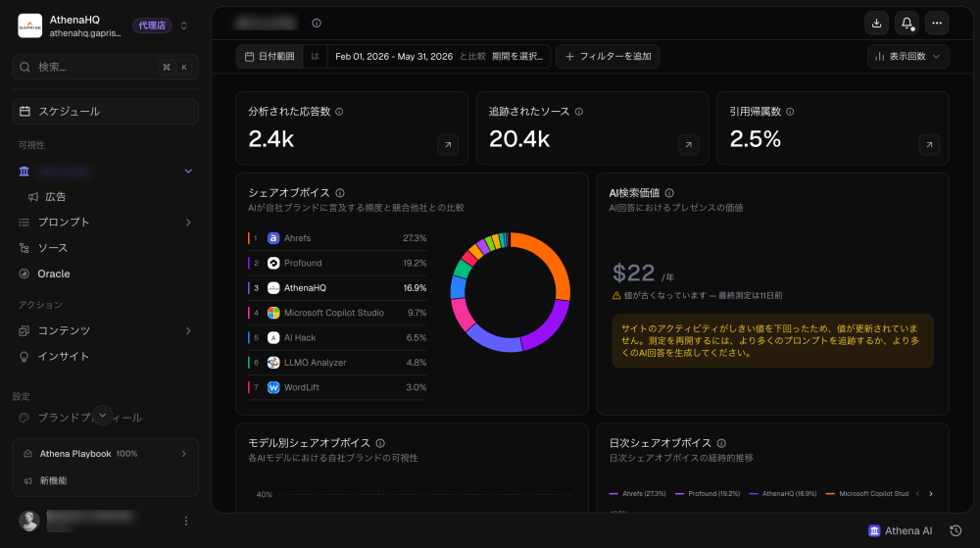Open the workspace switcher chevrons
The image size is (980, 548).
(184, 25)
